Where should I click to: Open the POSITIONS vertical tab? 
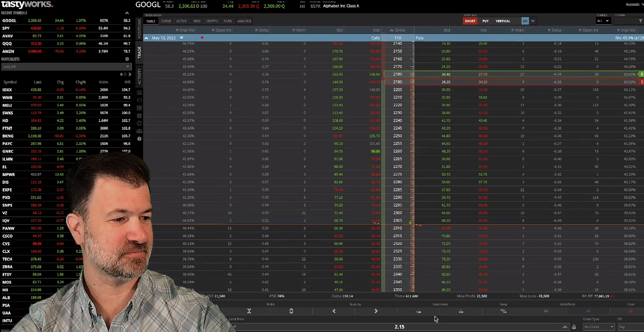[x=139, y=28]
